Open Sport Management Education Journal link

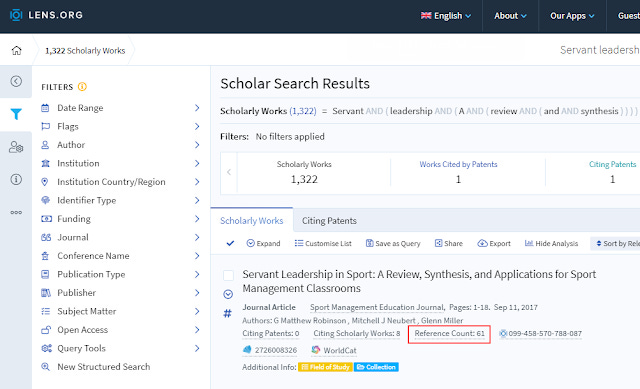click(x=377, y=307)
